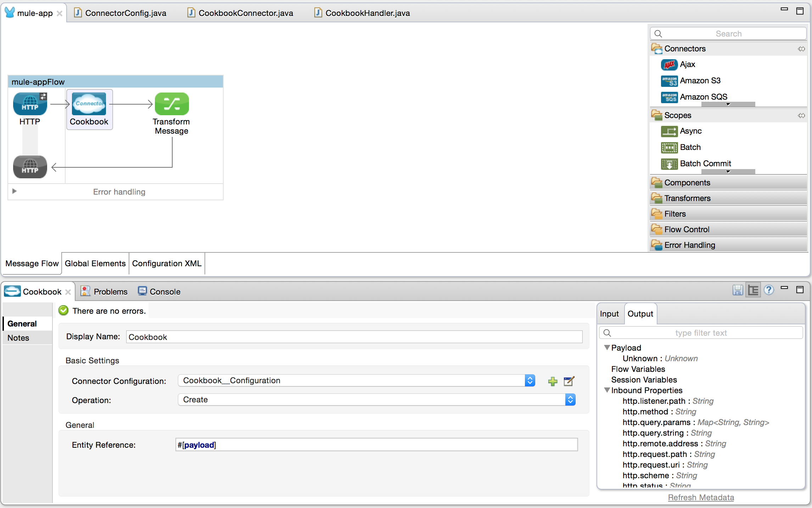Click the save icon in properties toolbar
Screen dimensions: 812x508
point(738,290)
